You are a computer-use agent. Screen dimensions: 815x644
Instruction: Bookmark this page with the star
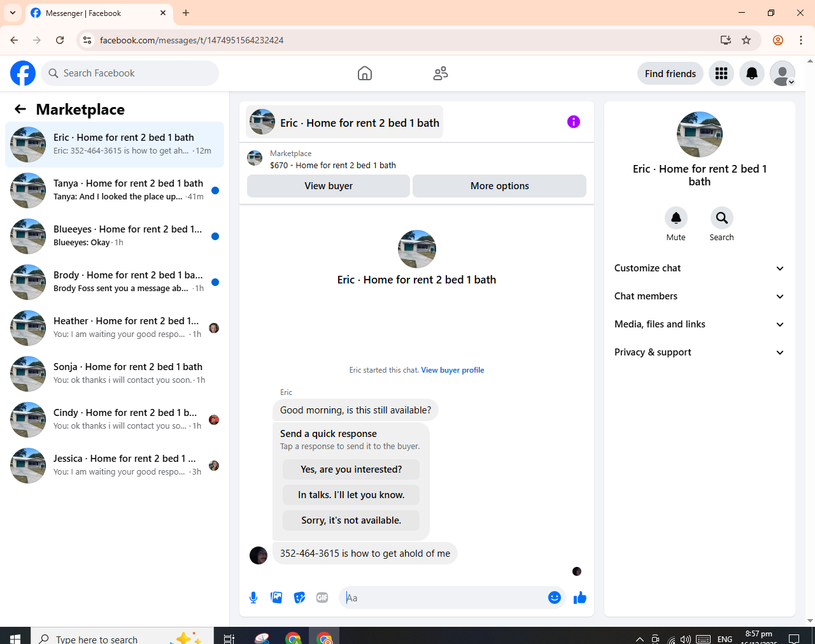[746, 40]
